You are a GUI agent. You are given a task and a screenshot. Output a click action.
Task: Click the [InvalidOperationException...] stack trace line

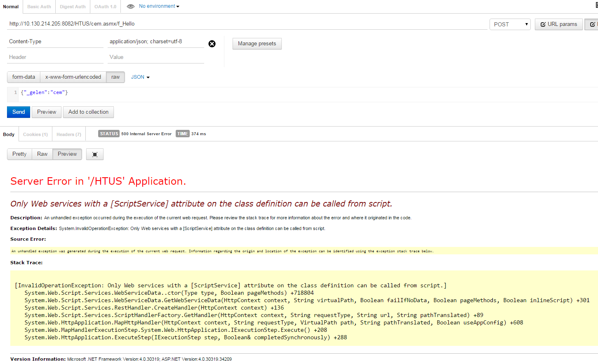pos(231,285)
